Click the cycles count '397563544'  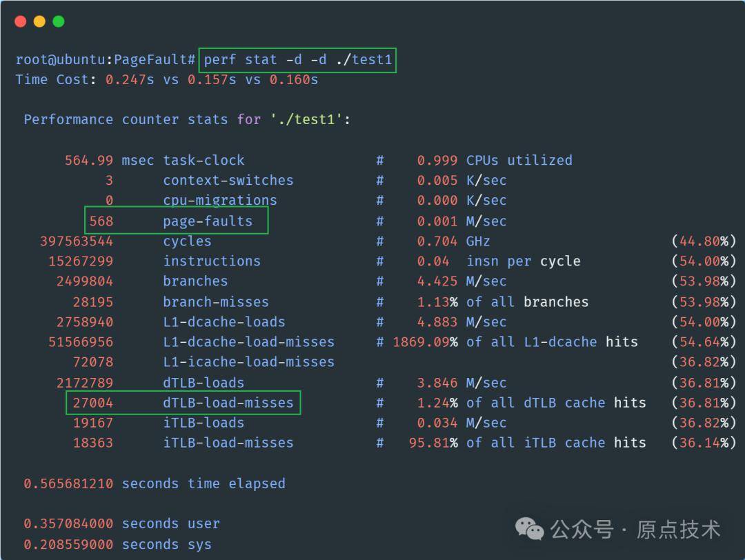coord(77,241)
